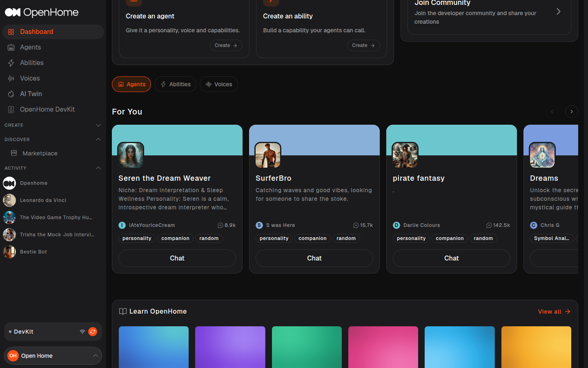Click personality tag on Seren card
The height and width of the screenshot is (368, 588).
pos(137,238)
